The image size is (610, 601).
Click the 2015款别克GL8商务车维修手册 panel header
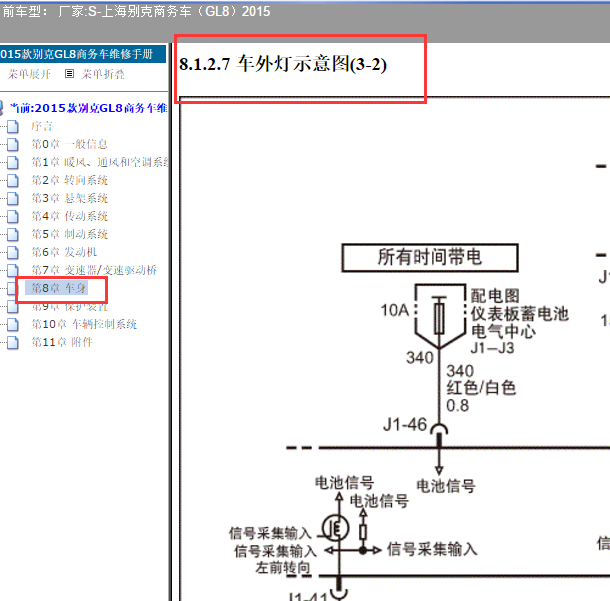tap(83, 54)
